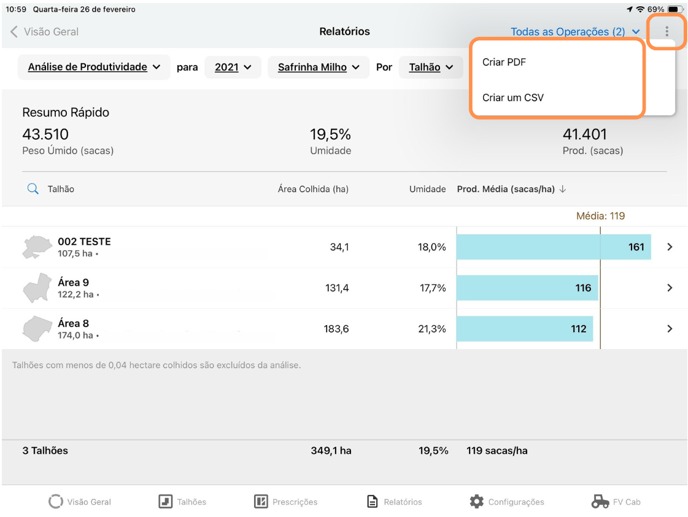Select the Relatórios document tab
The width and height of the screenshot is (688, 517).
pos(373,501)
